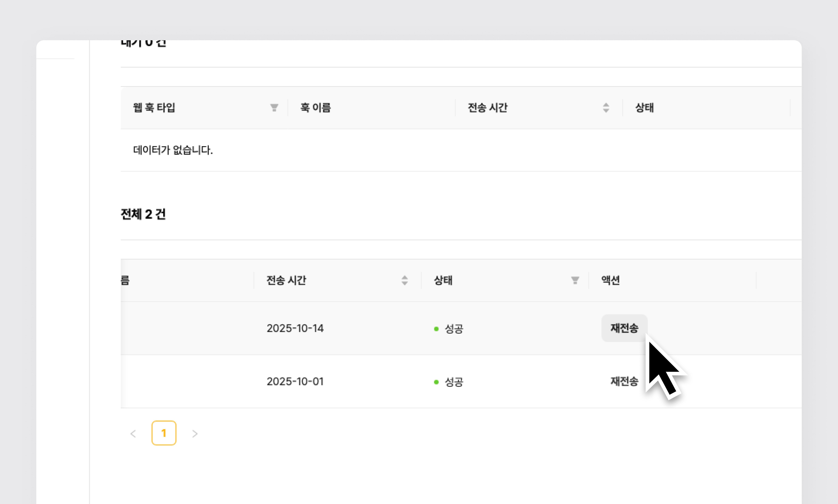Click the truncated 름 column header
Viewport: 838px width, 504px height.
pos(125,280)
